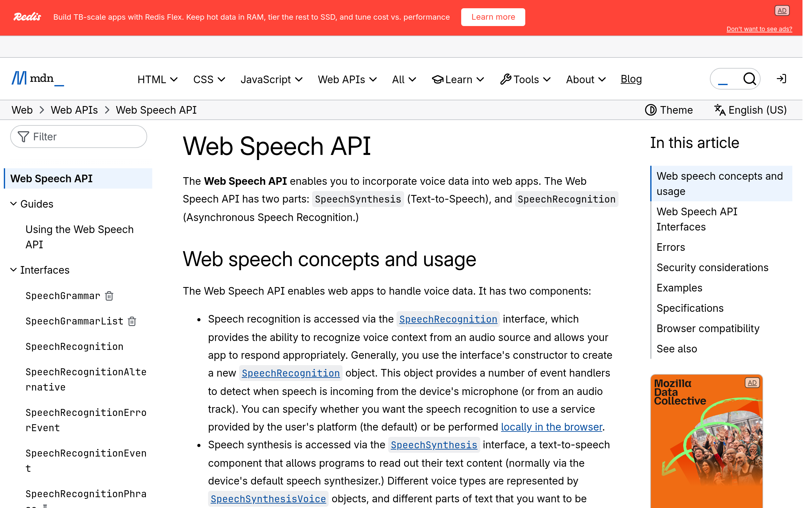Click SpeechSynthesis interface link
The image size is (812, 508).
coord(434,445)
